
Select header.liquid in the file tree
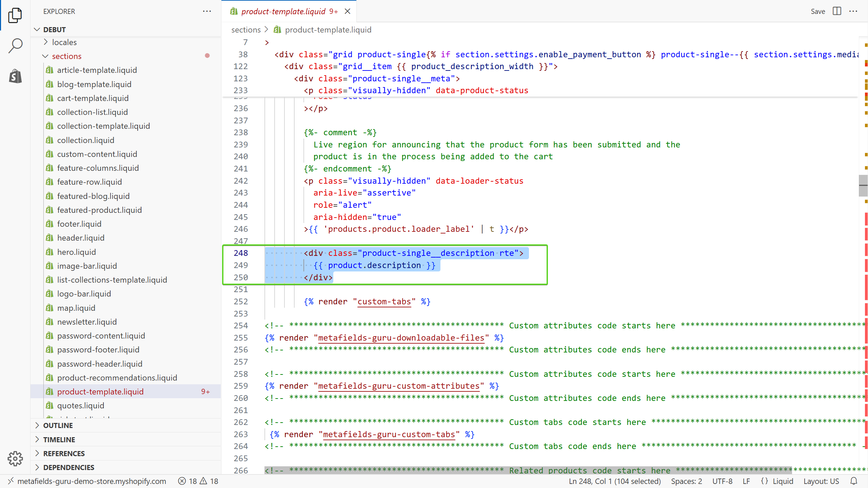[81, 238]
